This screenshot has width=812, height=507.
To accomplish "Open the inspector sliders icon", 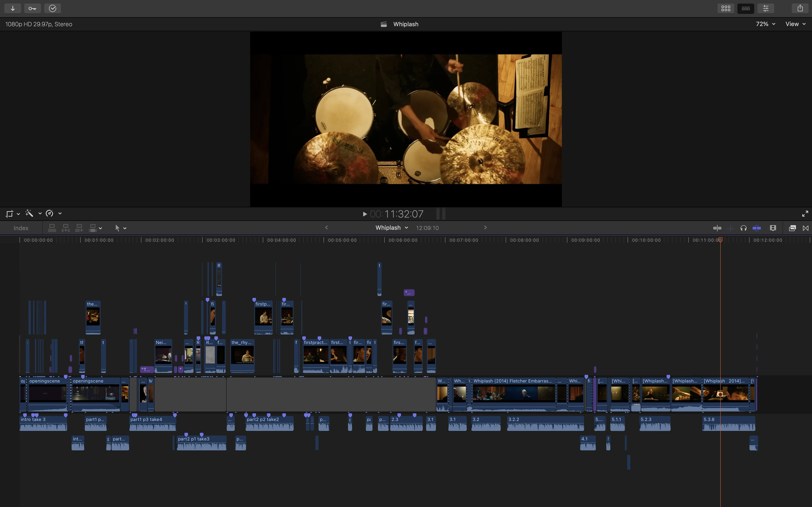I will click(x=765, y=8).
